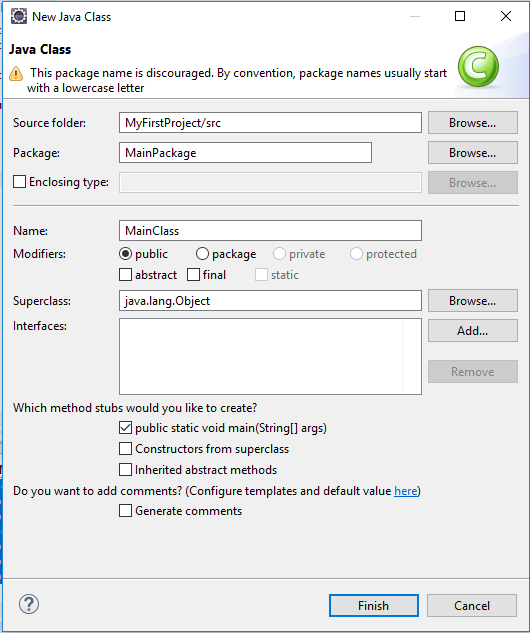
Task: Click the warning triangle icon
Action: tap(16, 73)
